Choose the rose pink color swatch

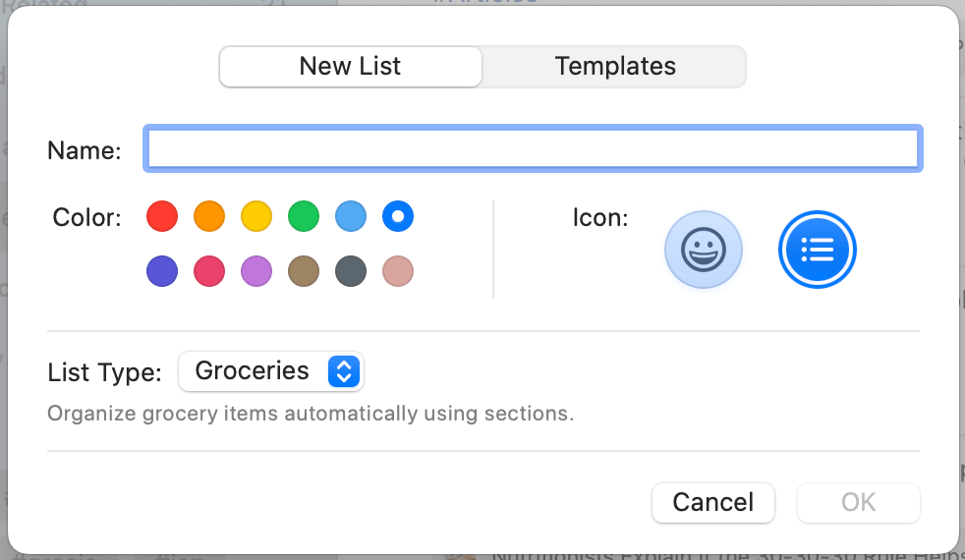(398, 271)
